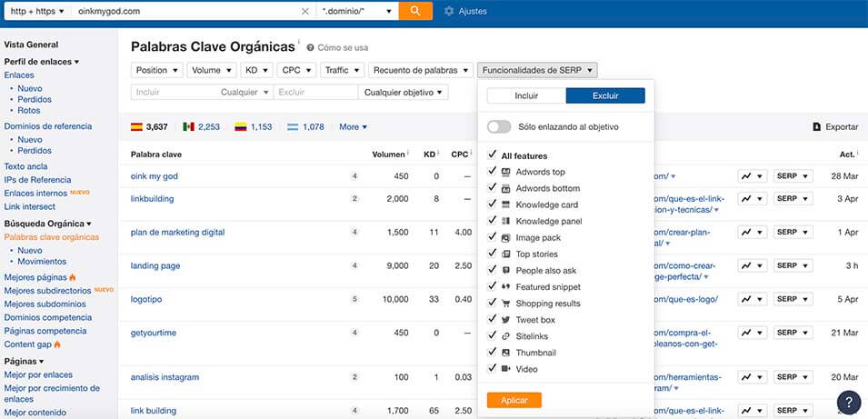Click the Aplicar button
This screenshot has width=868, height=419.
(514, 400)
